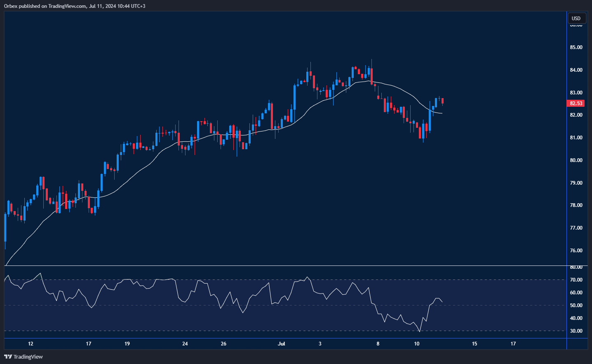Image resolution: width=592 pixels, height=364 pixels.
Task: Select the Jul label on the time axis
Action: (x=282, y=343)
